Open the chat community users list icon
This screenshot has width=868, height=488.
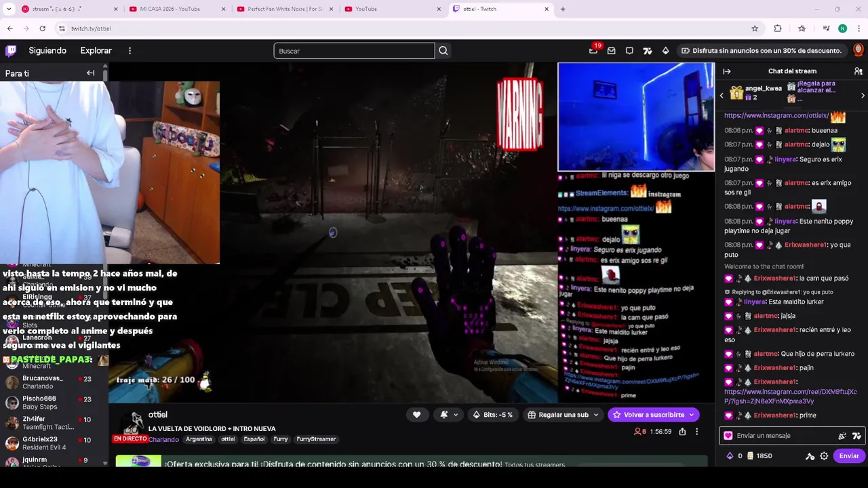click(x=858, y=71)
